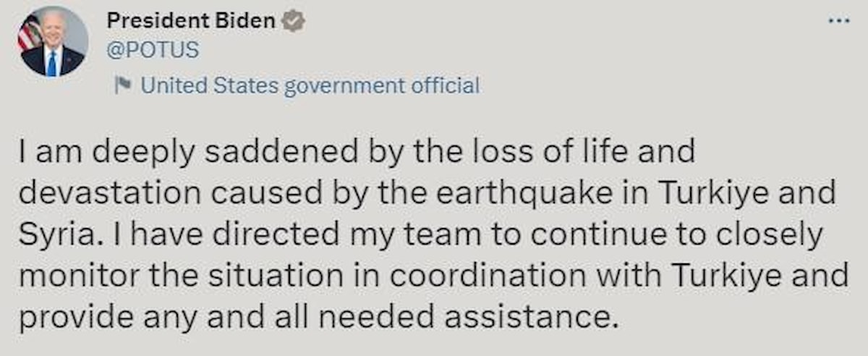Click the gray verified checkmark badge

(x=292, y=22)
